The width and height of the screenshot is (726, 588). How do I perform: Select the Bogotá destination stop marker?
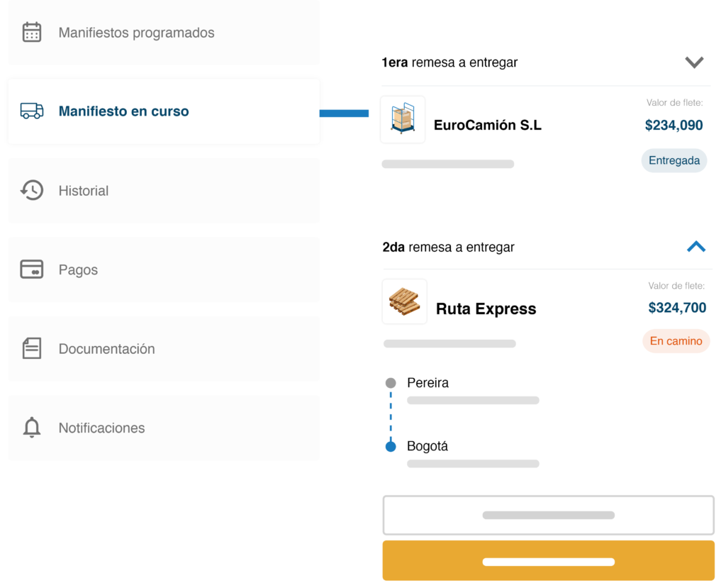[391, 447]
